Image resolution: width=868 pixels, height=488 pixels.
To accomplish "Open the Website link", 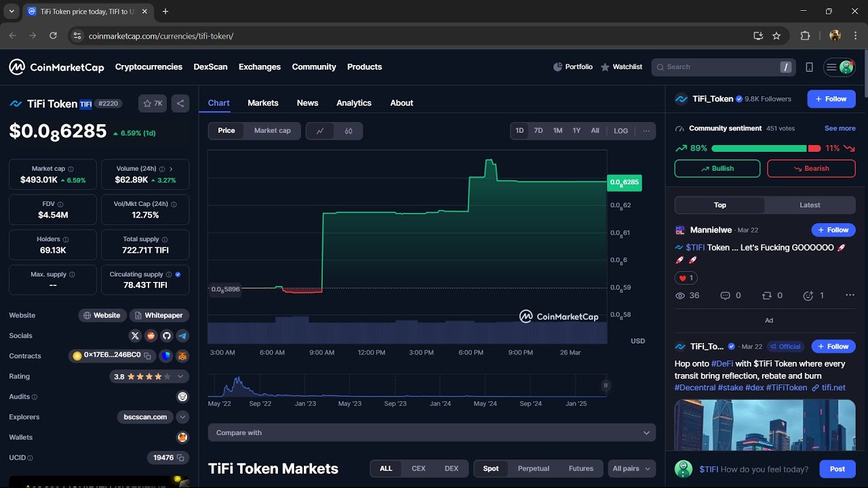I will coord(102,315).
